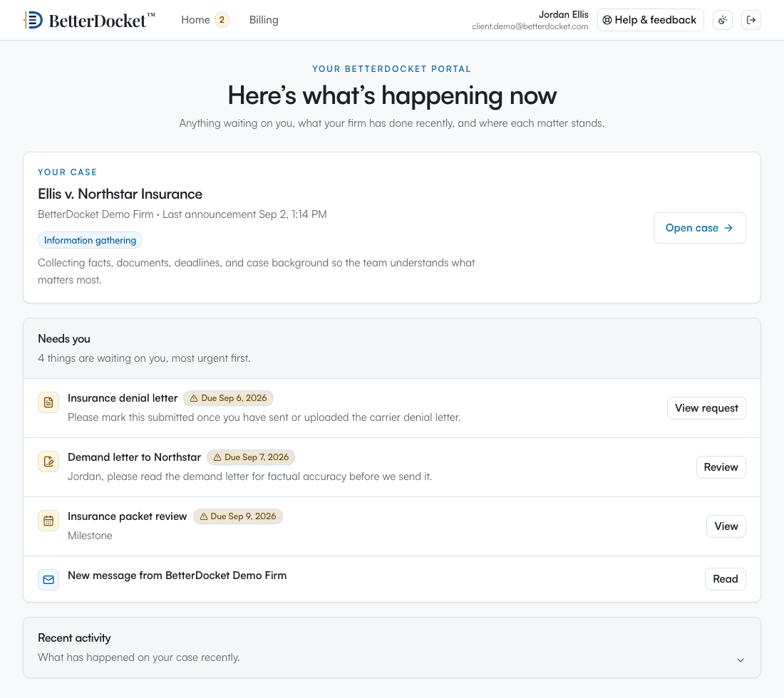Image resolution: width=784 pixels, height=698 pixels.
Task: Select the Demand letter to Northstar title
Action: point(134,457)
